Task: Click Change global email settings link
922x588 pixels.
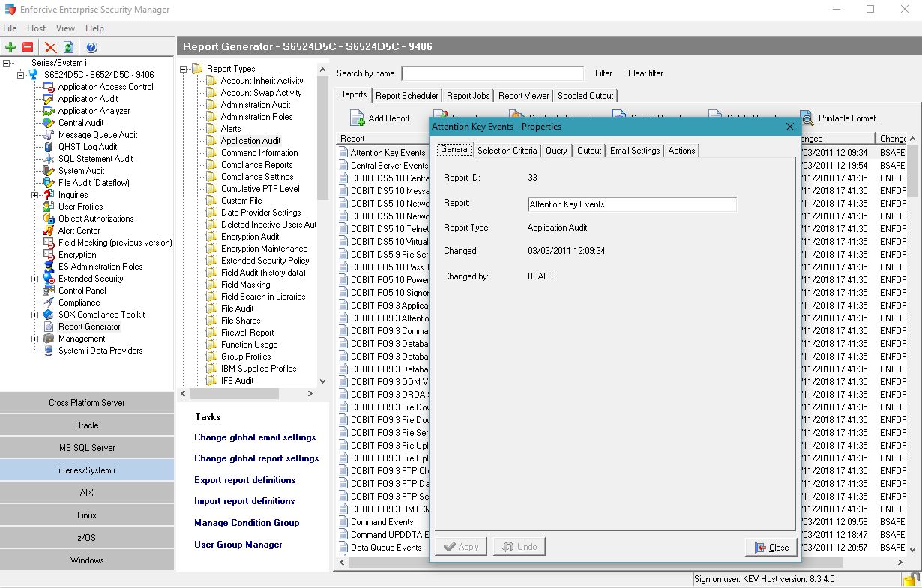Action: [255, 437]
